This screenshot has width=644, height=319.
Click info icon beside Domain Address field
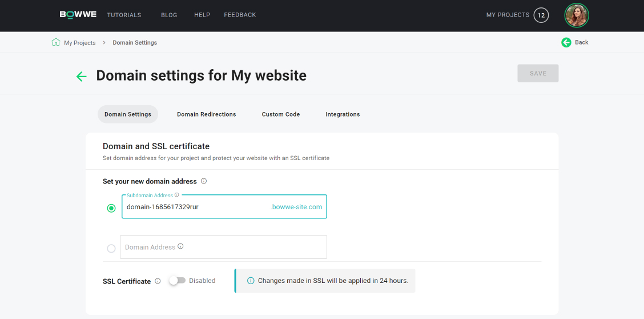(x=181, y=246)
